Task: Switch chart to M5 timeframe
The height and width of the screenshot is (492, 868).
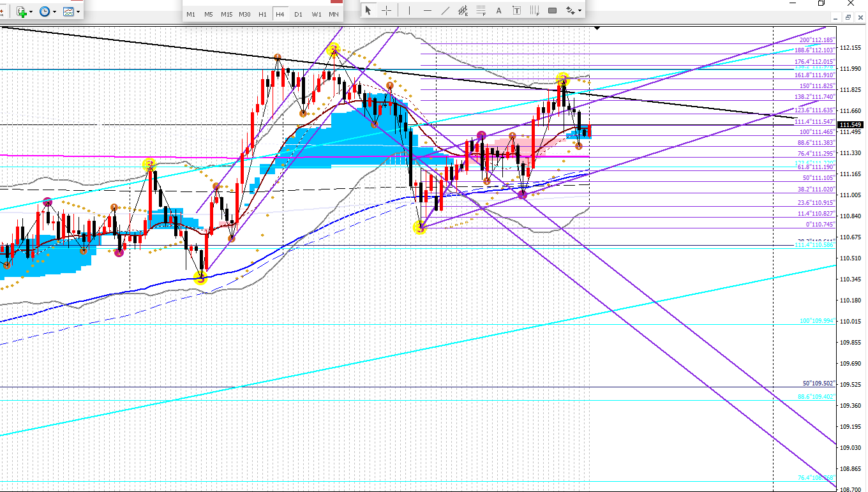Action: pyautogui.click(x=209, y=14)
